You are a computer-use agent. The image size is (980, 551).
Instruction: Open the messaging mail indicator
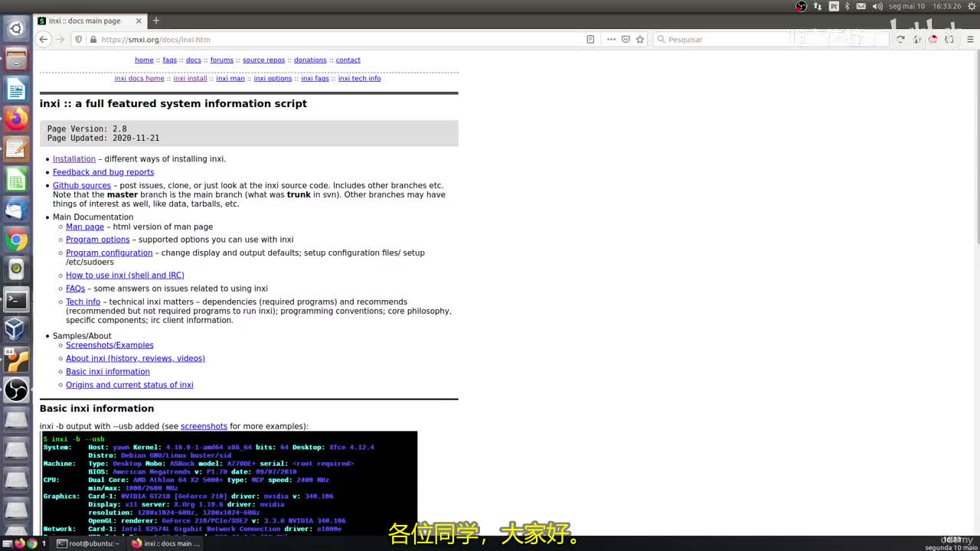tap(861, 6)
